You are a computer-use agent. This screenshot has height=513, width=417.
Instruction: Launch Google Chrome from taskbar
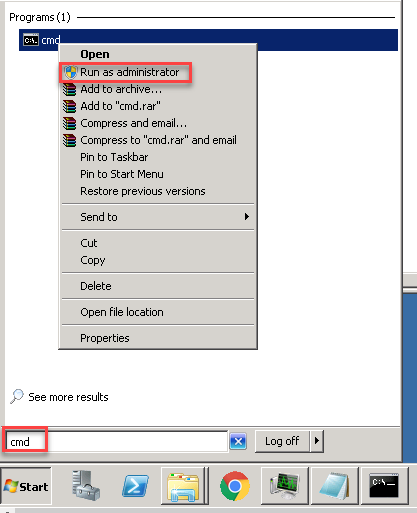pos(235,486)
